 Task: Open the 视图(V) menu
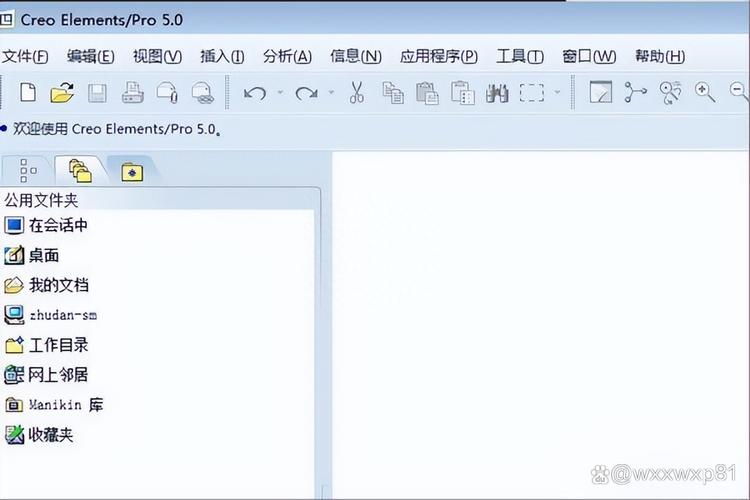click(x=157, y=56)
